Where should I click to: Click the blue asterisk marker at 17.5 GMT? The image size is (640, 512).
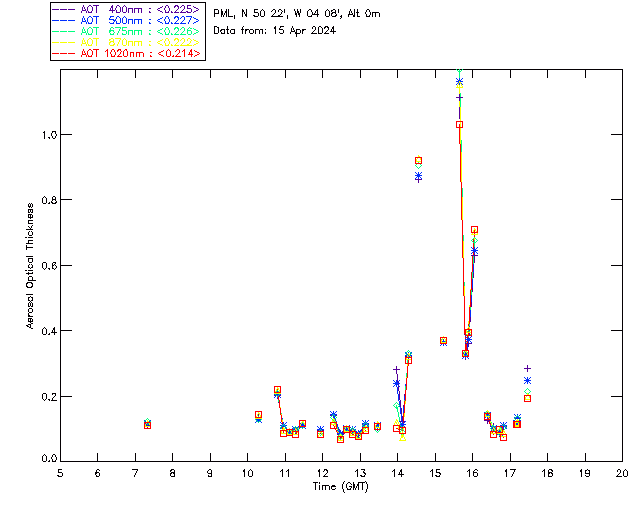527,381
